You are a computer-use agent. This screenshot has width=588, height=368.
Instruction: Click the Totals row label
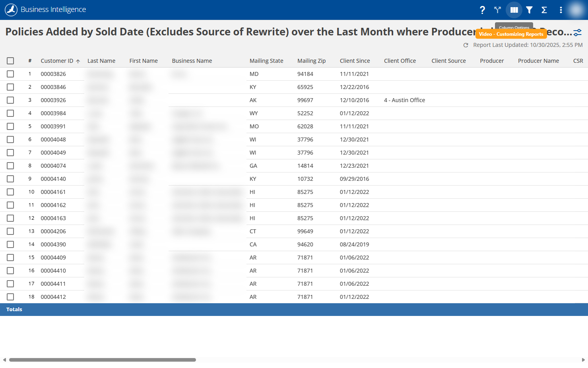(x=14, y=310)
